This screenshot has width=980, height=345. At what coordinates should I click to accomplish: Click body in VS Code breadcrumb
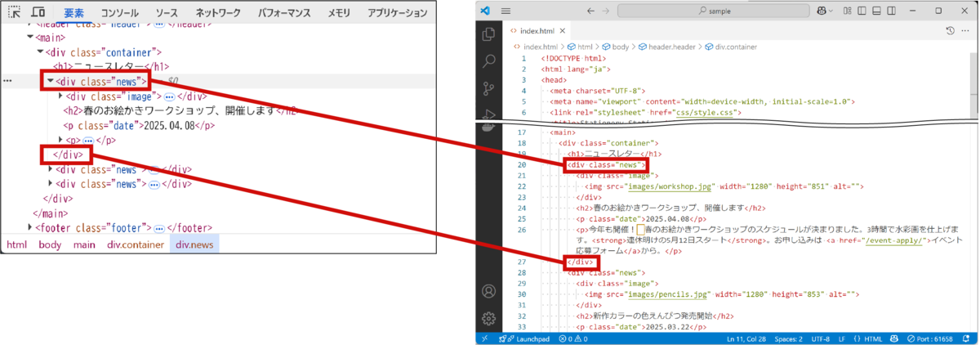(x=620, y=47)
